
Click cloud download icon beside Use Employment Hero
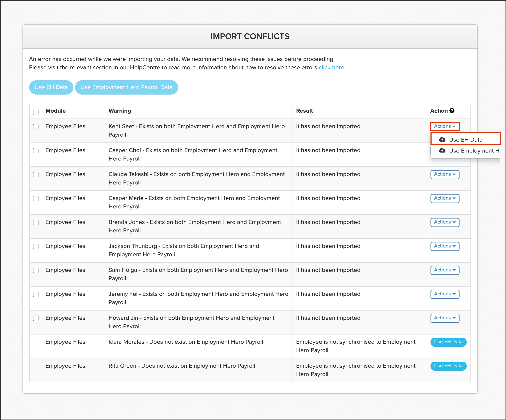442,150
